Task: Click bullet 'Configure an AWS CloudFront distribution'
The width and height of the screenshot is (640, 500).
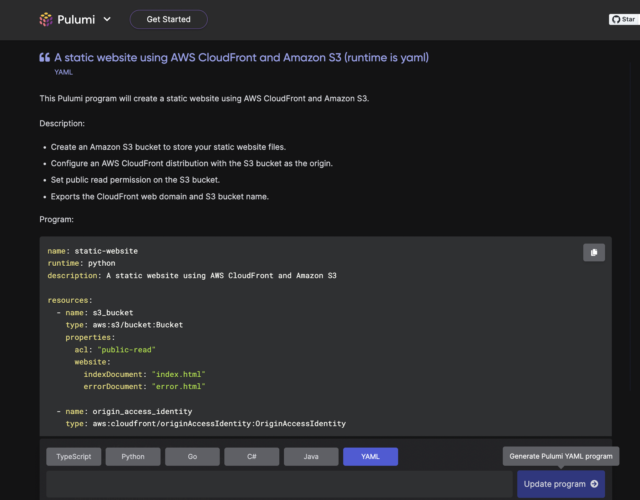Action: click(x=192, y=164)
